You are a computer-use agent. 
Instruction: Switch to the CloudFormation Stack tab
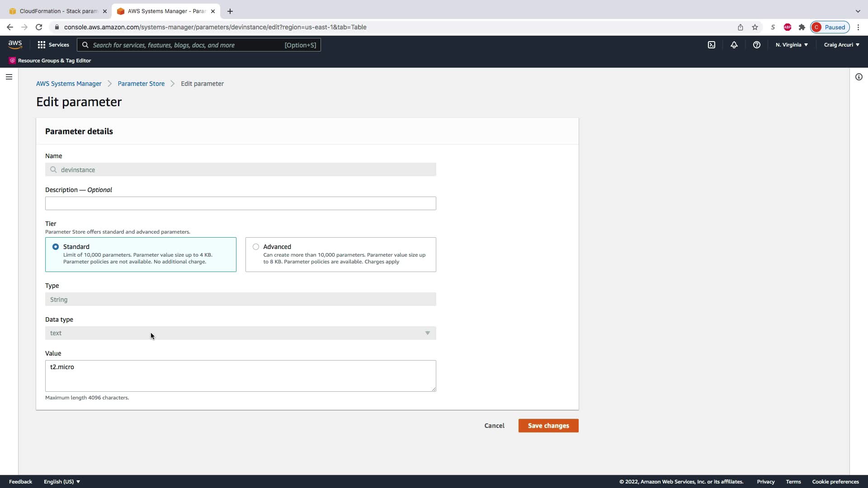[x=58, y=11]
